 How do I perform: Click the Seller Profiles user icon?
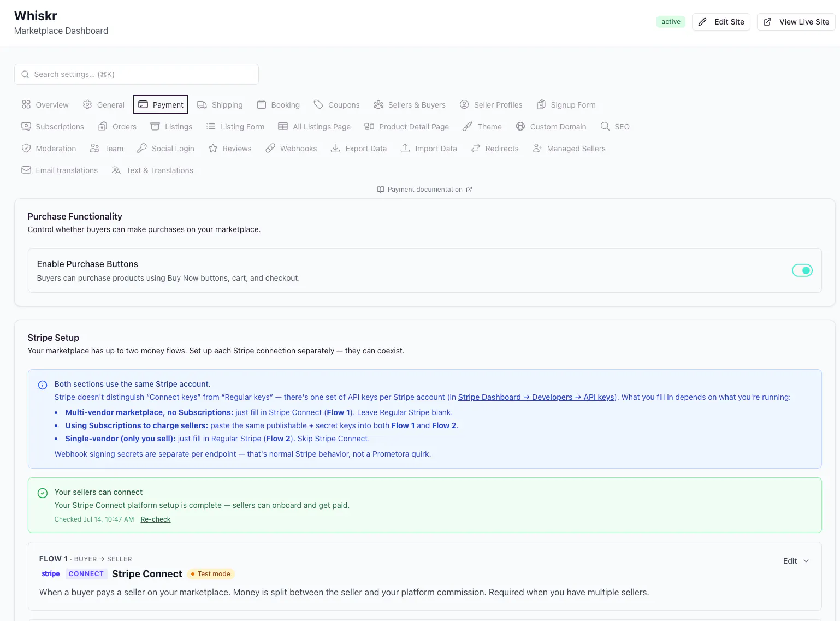tap(464, 104)
